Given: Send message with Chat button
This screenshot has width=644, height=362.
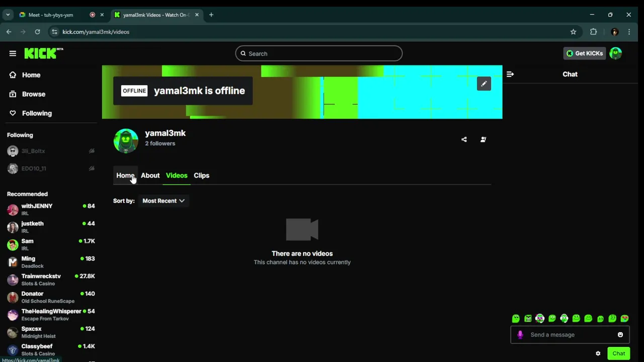Looking at the screenshot, I should [618, 353].
